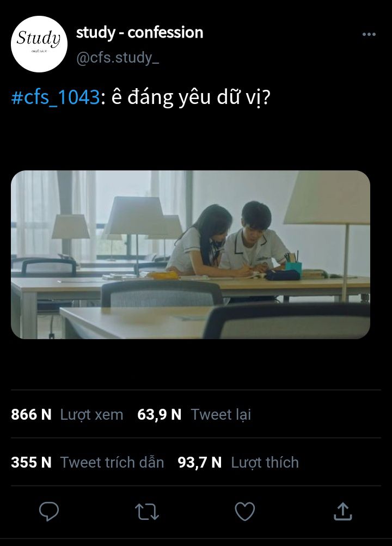The image size is (392, 546).
Task: Open the 93,7 N Lượt thích list
Action: coord(238,462)
